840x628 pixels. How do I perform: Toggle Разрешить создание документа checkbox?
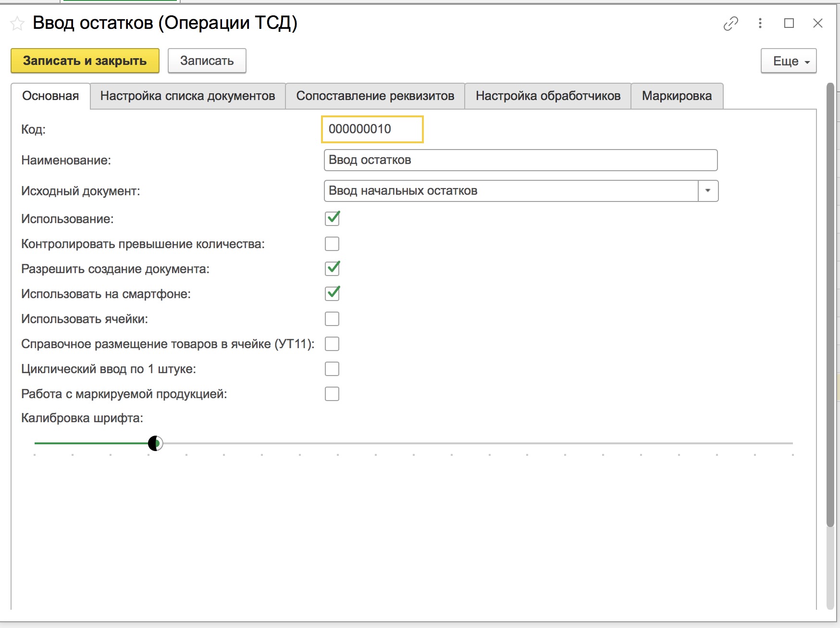(x=332, y=269)
